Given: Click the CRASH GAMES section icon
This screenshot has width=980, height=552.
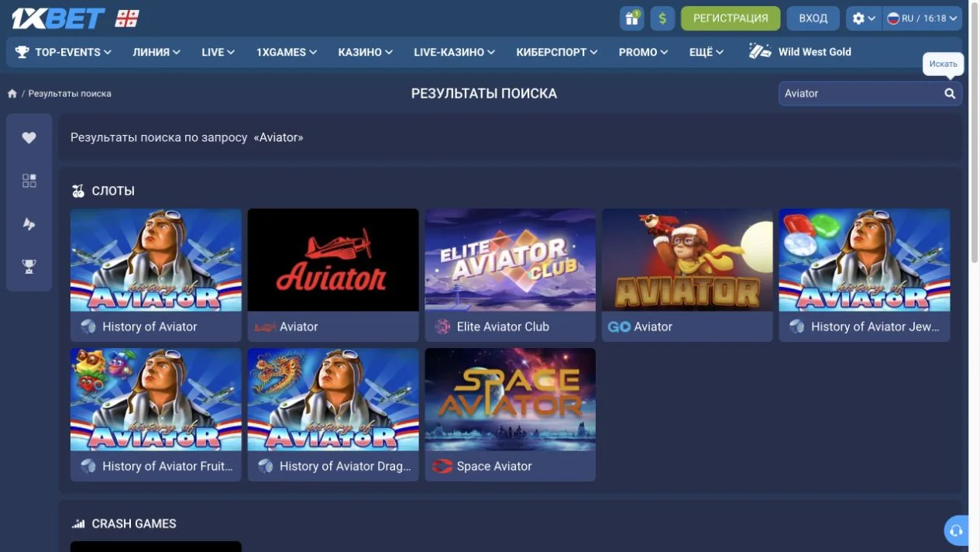Looking at the screenshot, I should pos(77,523).
